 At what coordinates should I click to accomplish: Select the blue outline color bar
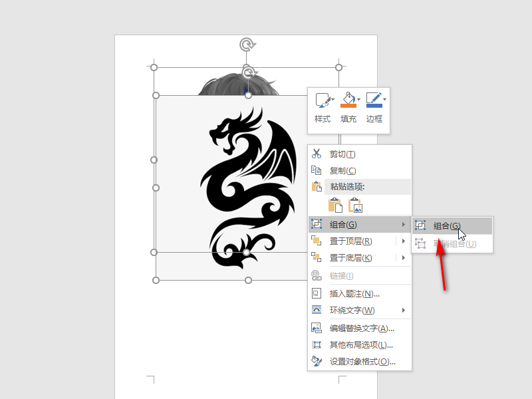point(374,106)
